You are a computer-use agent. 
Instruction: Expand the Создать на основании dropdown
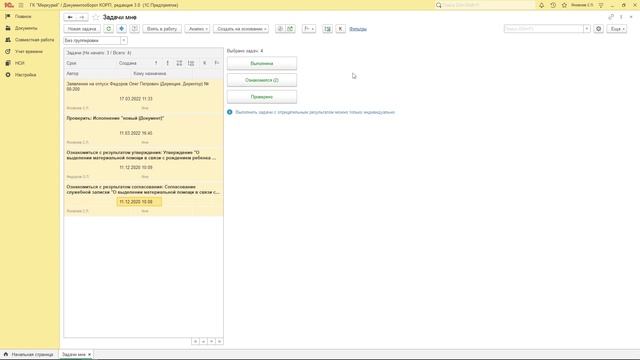pos(241,29)
